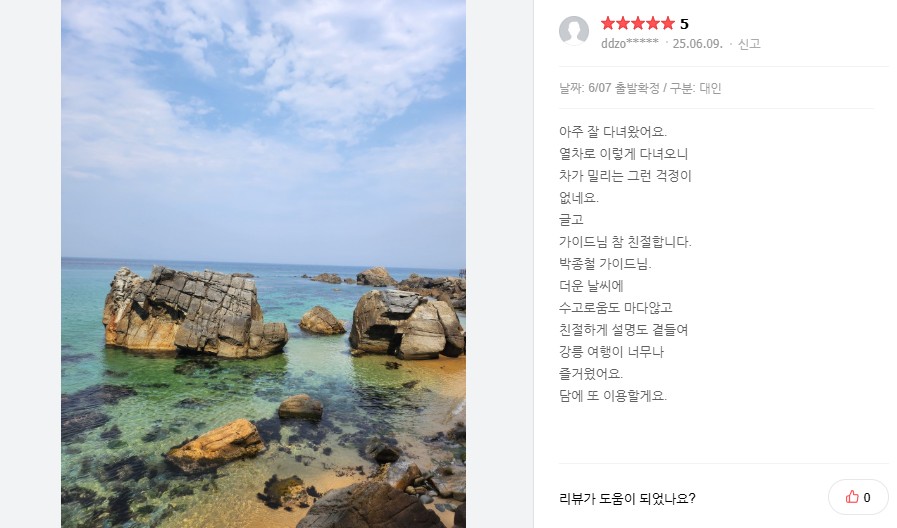Click the fifth red rating star

pyautogui.click(x=668, y=23)
